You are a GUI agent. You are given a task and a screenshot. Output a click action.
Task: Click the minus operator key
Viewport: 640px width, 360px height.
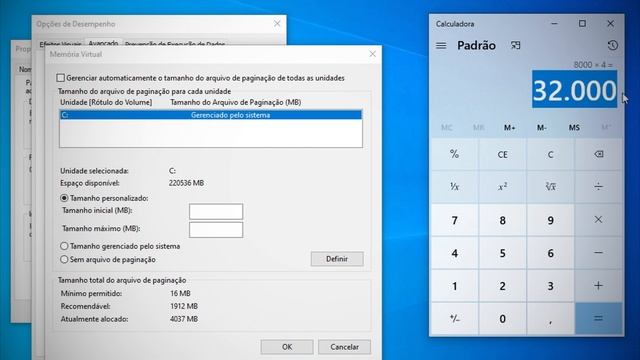tap(598, 253)
